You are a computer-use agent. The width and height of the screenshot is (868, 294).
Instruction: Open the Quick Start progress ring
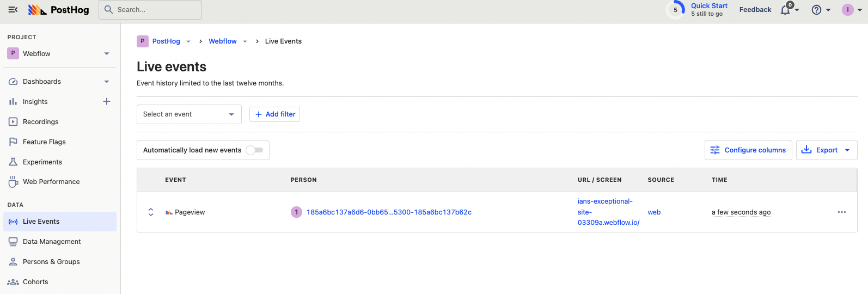point(675,10)
